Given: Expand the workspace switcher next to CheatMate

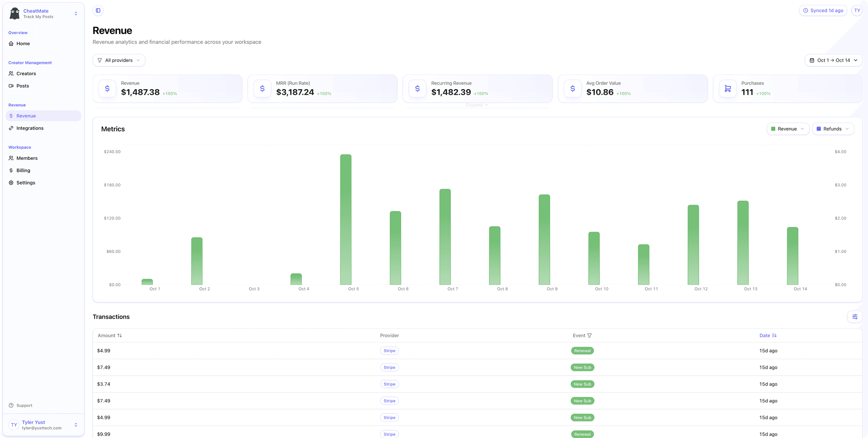Looking at the screenshot, I should point(76,13).
